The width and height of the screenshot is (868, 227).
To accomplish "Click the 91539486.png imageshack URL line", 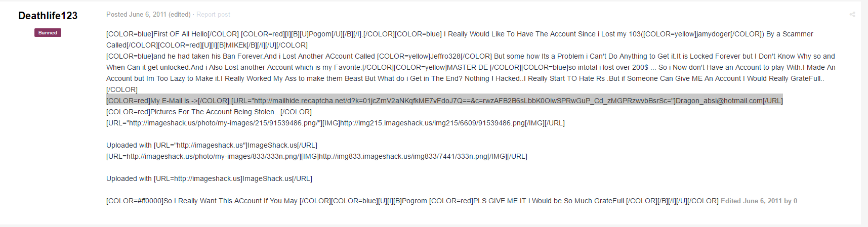I will pyautogui.click(x=336, y=123).
